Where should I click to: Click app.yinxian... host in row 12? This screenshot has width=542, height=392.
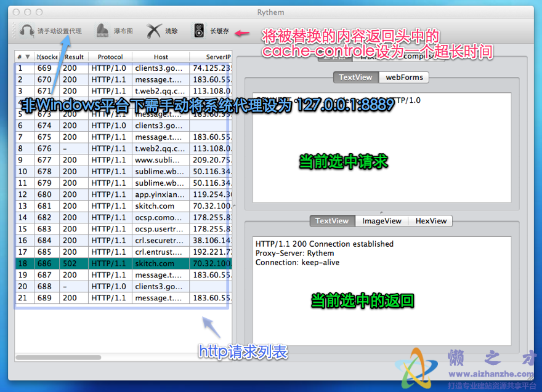point(160,194)
